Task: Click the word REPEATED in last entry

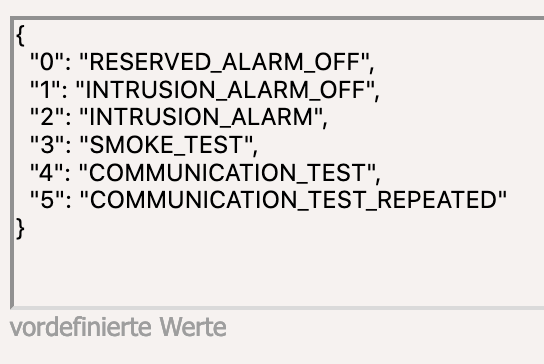Action: (x=437, y=200)
